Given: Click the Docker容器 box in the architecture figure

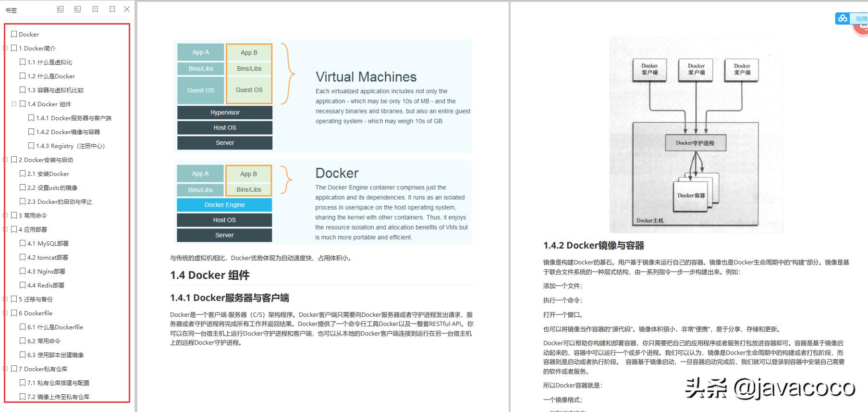Looking at the screenshot, I should (x=691, y=195).
